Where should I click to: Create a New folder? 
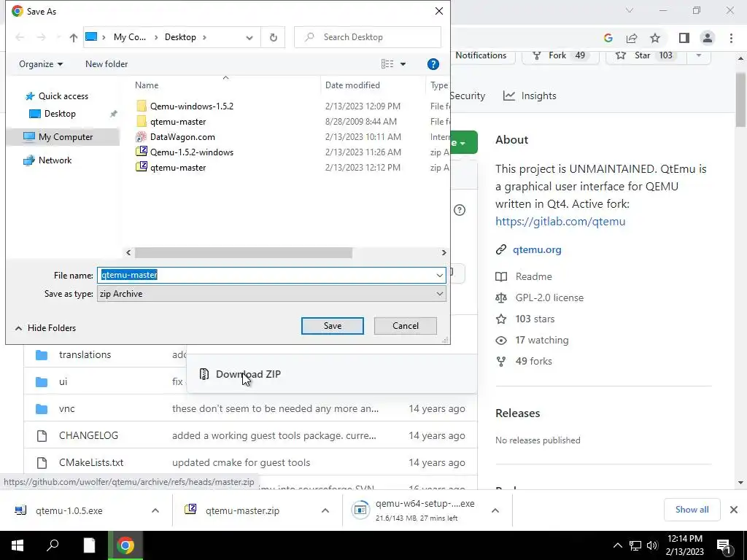(x=107, y=64)
